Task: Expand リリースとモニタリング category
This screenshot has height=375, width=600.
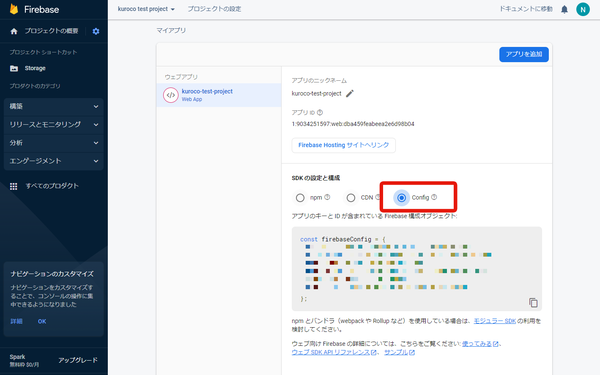Action: (x=54, y=124)
